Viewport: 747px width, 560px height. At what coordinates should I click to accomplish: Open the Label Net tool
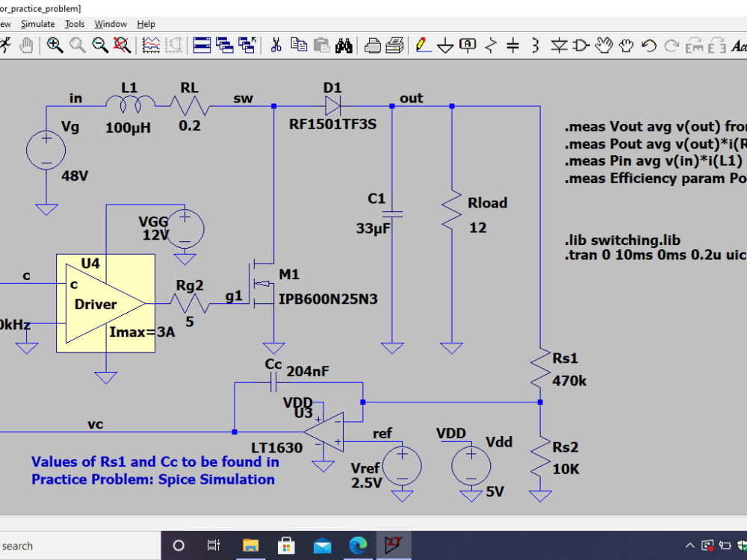point(467,45)
